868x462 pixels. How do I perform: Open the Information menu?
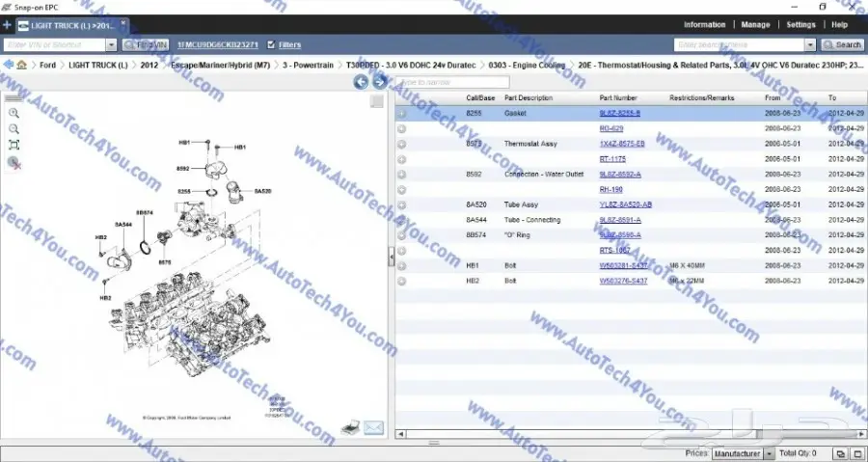(704, 25)
